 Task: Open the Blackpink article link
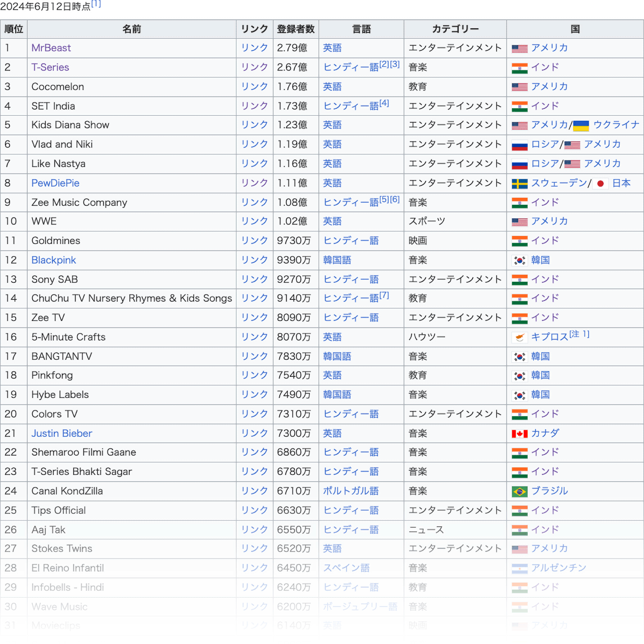(x=54, y=260)
